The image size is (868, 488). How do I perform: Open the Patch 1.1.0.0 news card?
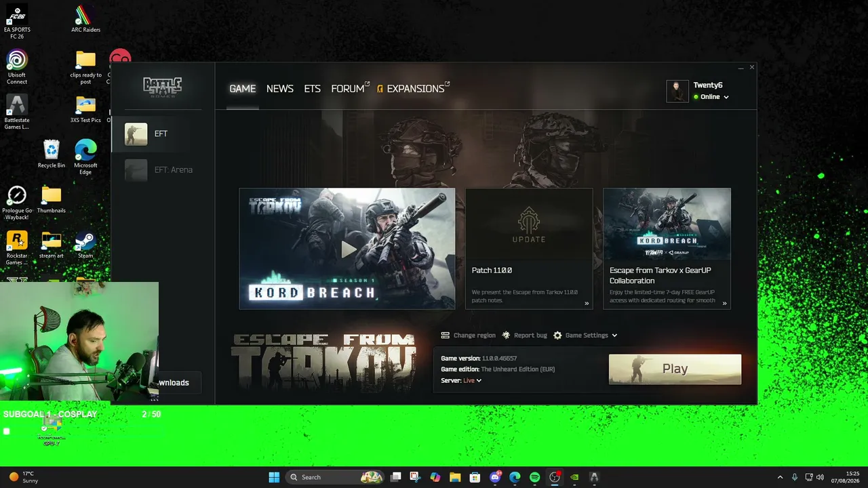(x=529, y=249)
